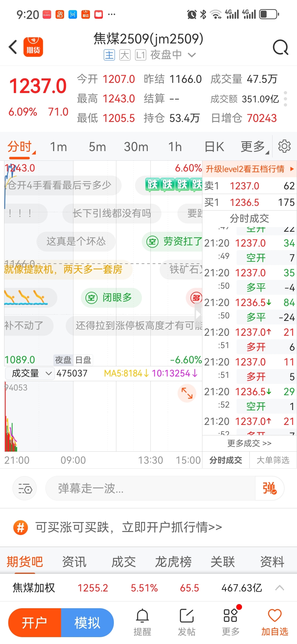Switch to the 5m chart period

(97, 146)
